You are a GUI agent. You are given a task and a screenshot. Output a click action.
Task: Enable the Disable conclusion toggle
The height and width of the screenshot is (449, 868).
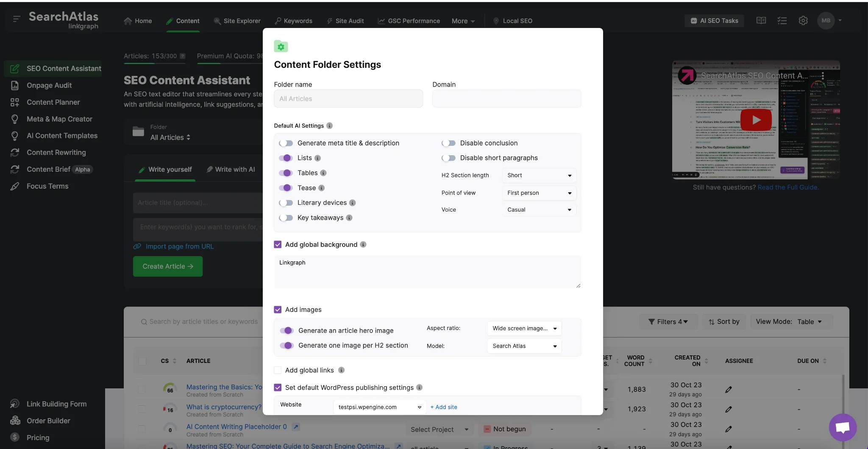pos(448,143)
